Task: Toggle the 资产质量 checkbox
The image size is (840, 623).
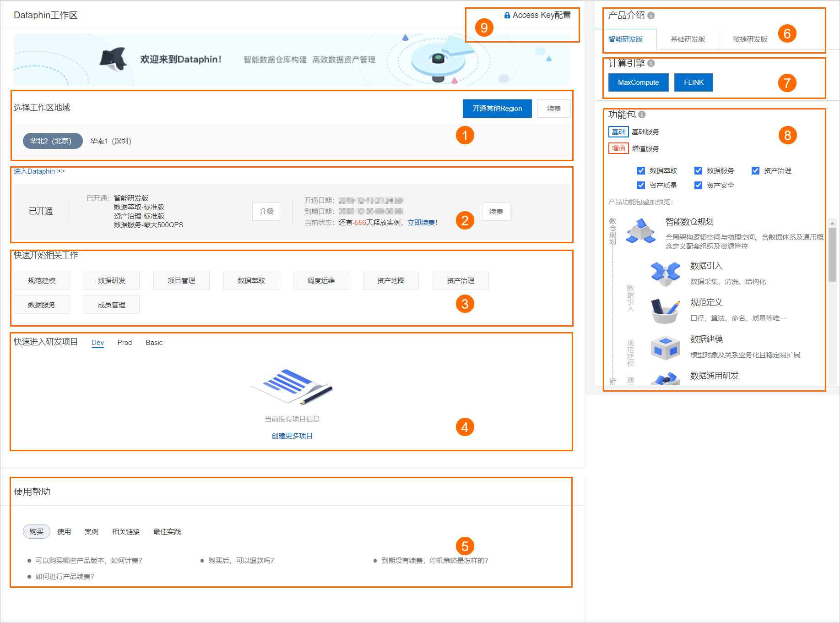Action: 641,185
